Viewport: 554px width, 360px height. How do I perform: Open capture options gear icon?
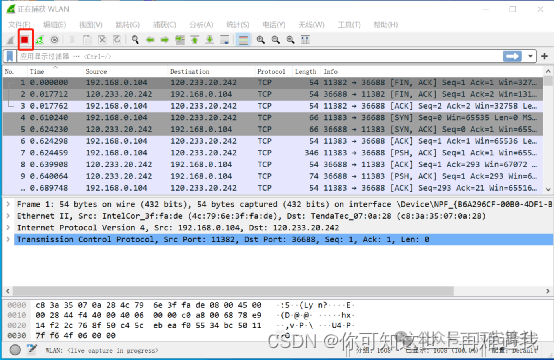pos(54,40)
